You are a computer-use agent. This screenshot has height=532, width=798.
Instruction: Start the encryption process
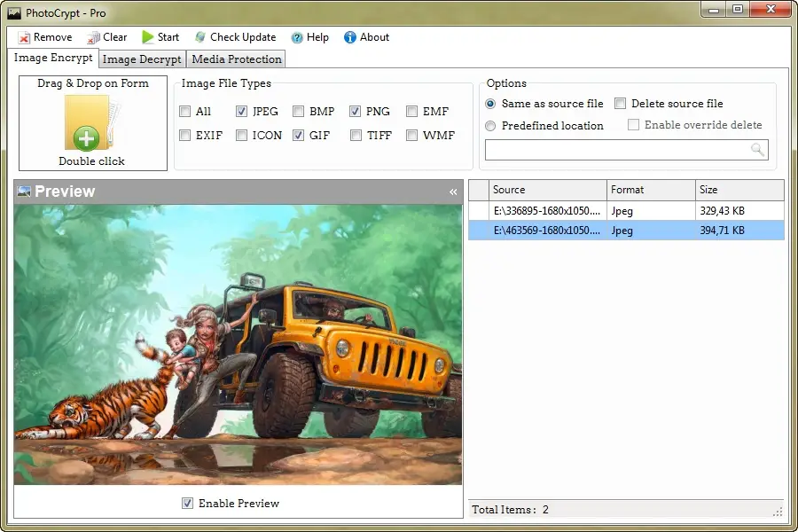pyautogui.click(x=160, y=37)
